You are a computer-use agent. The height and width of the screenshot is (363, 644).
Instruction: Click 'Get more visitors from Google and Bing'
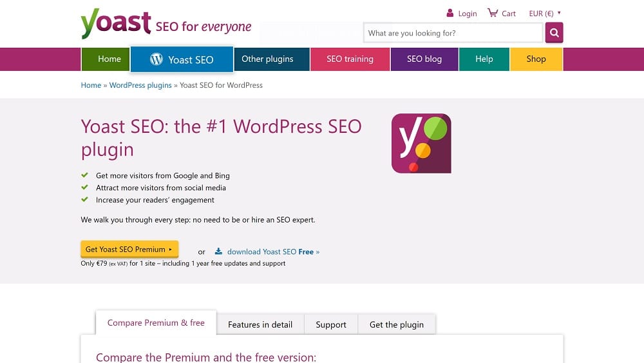pyautogui.click(x=163, y=175)
